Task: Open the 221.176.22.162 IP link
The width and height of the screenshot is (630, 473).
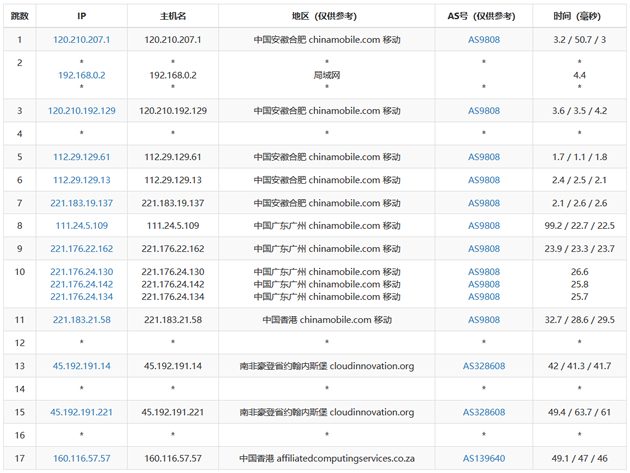Action: (81, 249)
